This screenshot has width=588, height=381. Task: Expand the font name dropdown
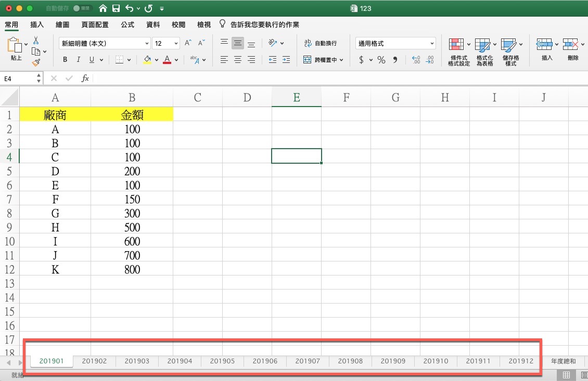(x=147, y=44)
